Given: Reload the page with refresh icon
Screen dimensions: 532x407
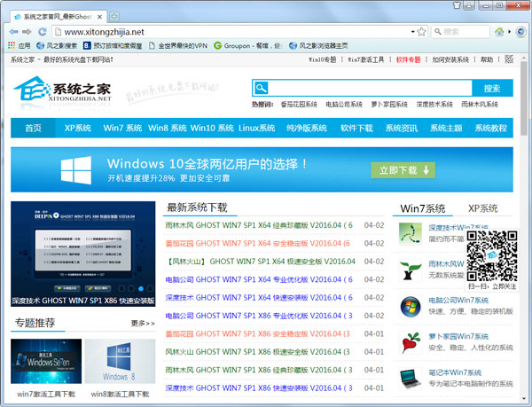Looking at the screenshot, I should click(42, 32).
